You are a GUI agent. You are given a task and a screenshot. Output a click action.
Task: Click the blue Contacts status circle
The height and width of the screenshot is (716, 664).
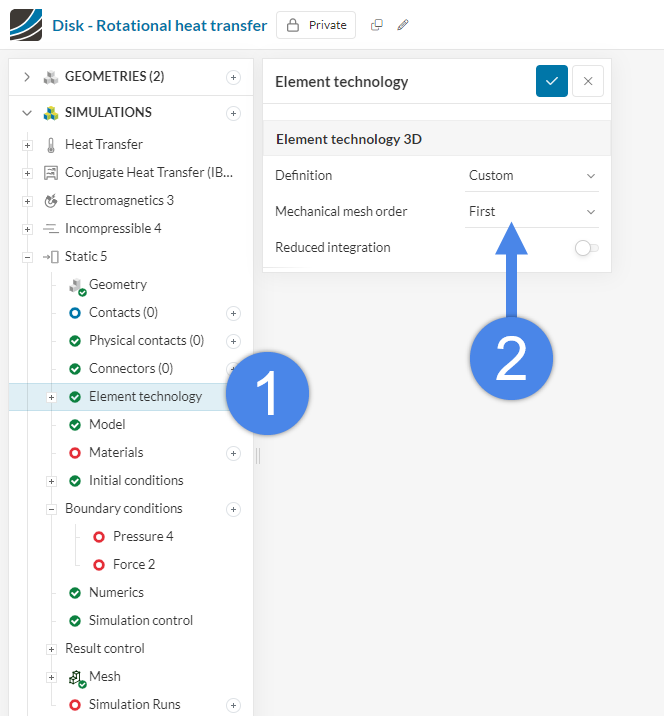point(75,313)
